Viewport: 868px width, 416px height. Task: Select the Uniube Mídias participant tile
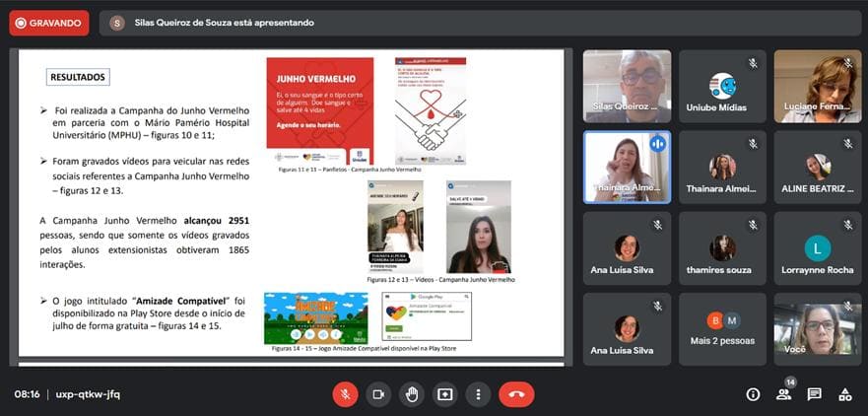(722, 87)
